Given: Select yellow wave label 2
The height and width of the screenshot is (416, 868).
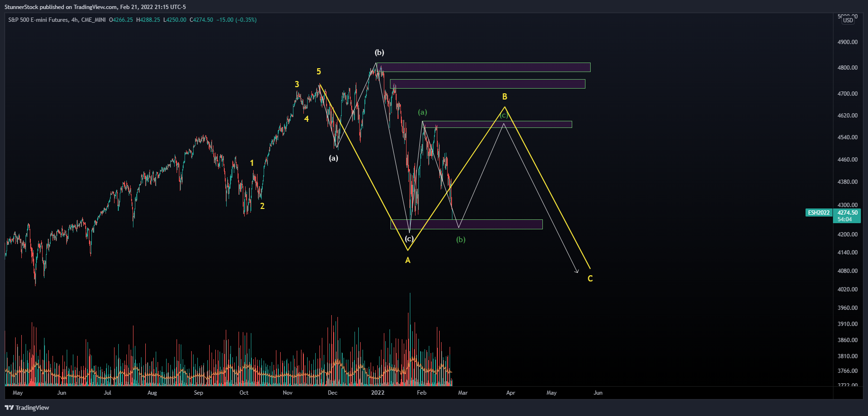Looking at the screenshot, I should point(262,206).
